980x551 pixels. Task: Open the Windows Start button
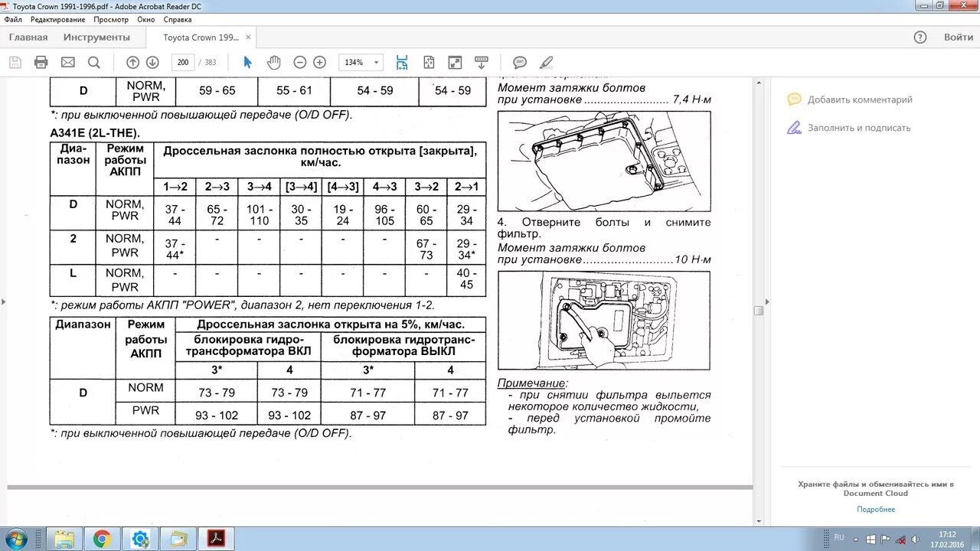coord(16,539)
